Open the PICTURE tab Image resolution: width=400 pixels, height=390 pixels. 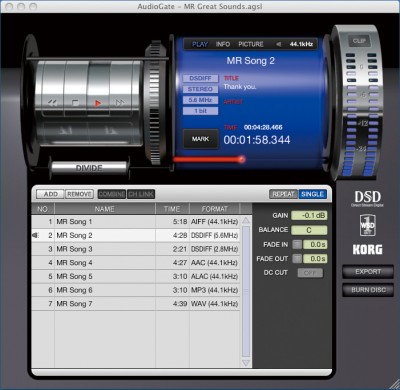point(251,44)
